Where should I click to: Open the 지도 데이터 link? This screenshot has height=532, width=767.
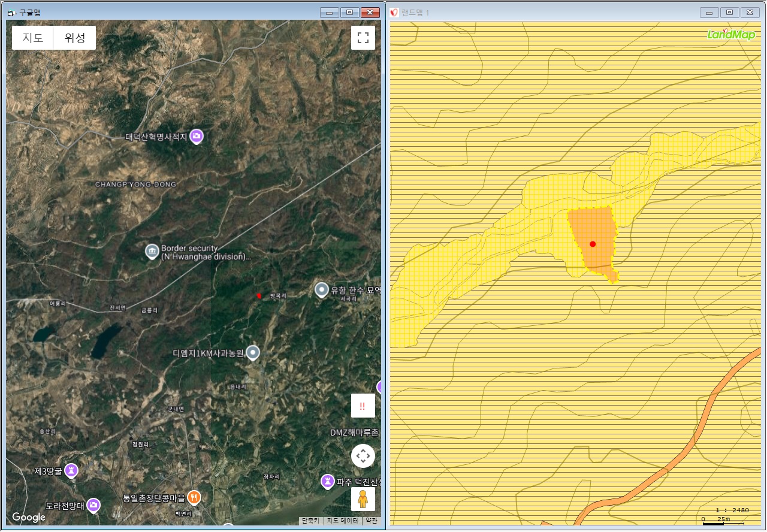[342, 521]
